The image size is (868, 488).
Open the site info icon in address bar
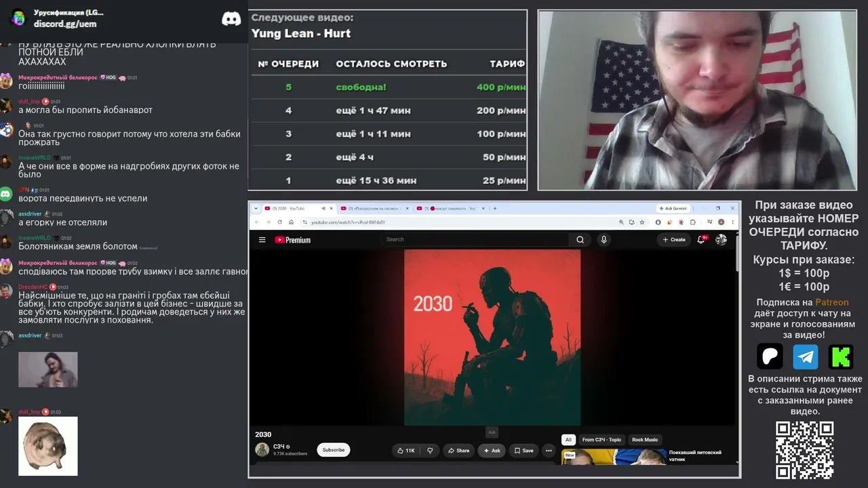(x=304, y=222)
